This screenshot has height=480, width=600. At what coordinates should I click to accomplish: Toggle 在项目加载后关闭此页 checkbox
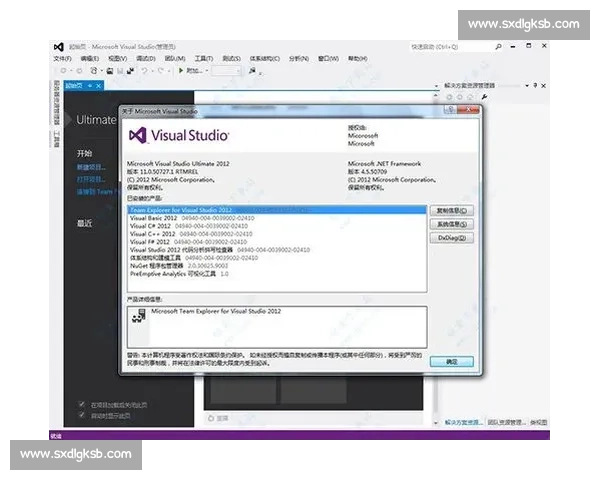[x=81, y=404]
